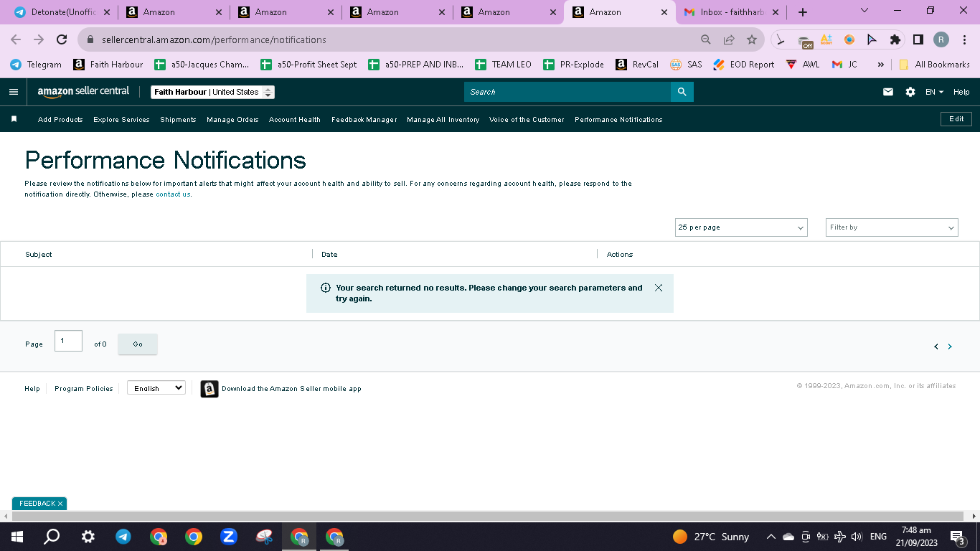Open the Seller Central messages envelope icon
The width and height of the screenshot is (980, 551).
pos(888,92)
